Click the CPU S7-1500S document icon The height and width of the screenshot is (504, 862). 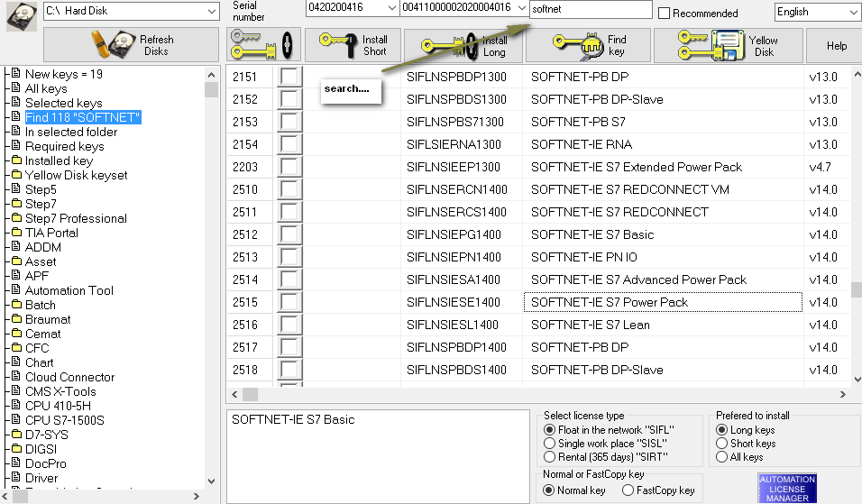pos(16,419)
